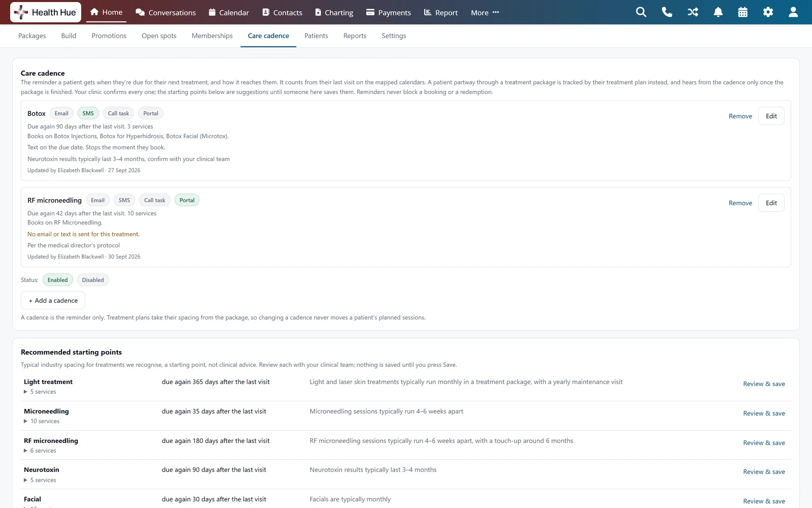The height and width of the screenshot is (508, 812).
Task: Expand Microneedling 10 services list
Action: coord(42,421)
